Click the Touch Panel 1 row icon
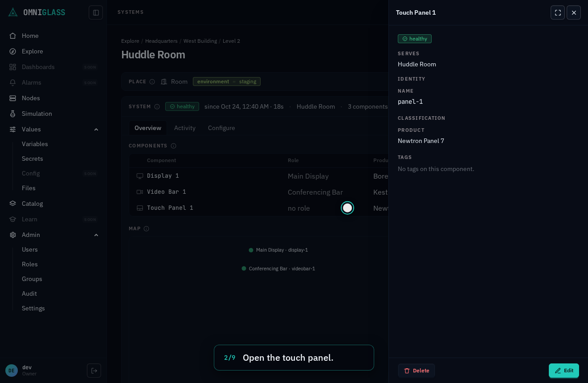The width and height of the screenshot is (588, 383). pos(140,208)
